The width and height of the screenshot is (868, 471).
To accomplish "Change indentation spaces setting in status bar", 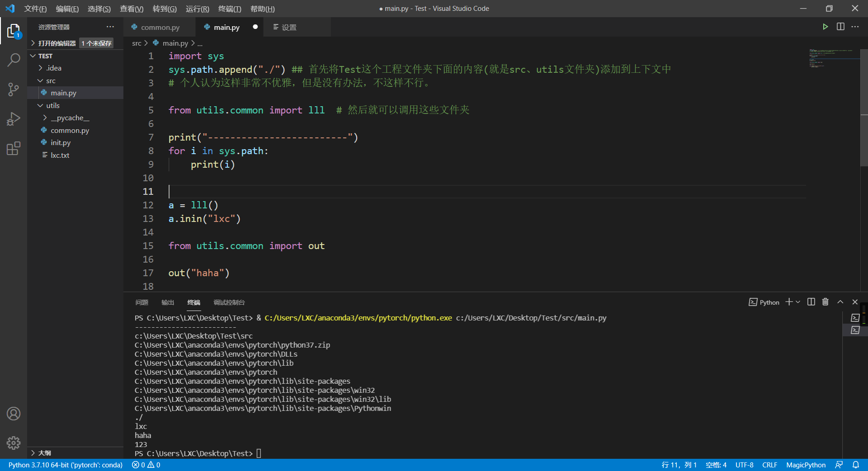I will coord(716,465).
